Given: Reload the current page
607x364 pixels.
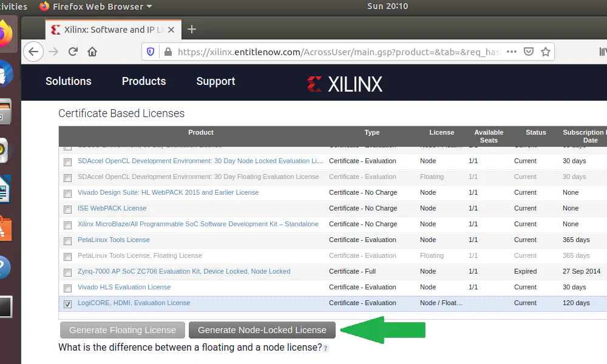Looking at the screenshot, I should (x=73, y=52).
